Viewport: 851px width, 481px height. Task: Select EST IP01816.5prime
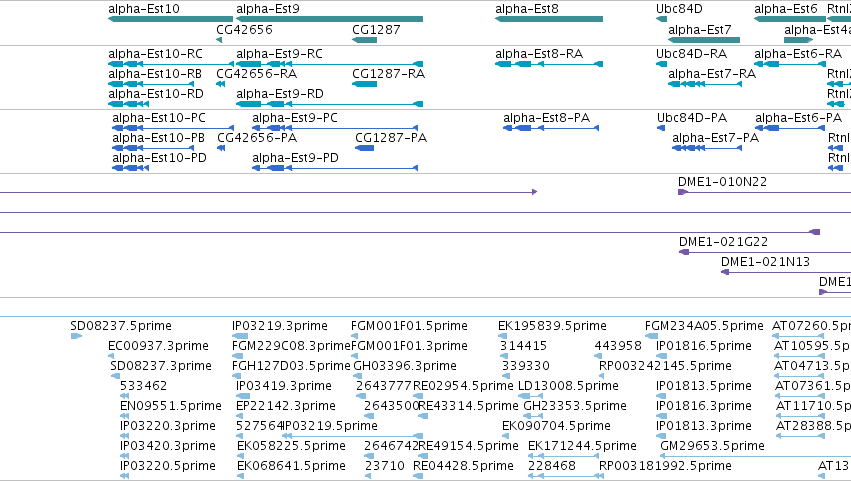click(662, 356)
